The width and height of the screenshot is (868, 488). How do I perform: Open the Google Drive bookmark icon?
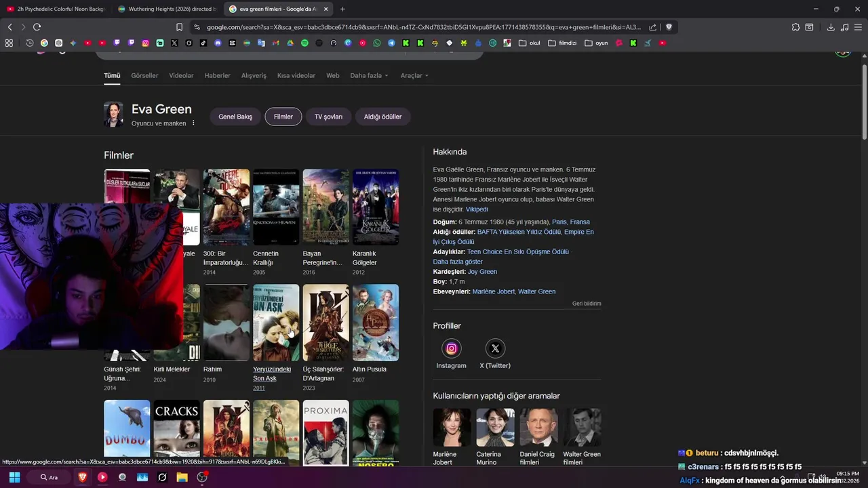(x=290, y=43)
